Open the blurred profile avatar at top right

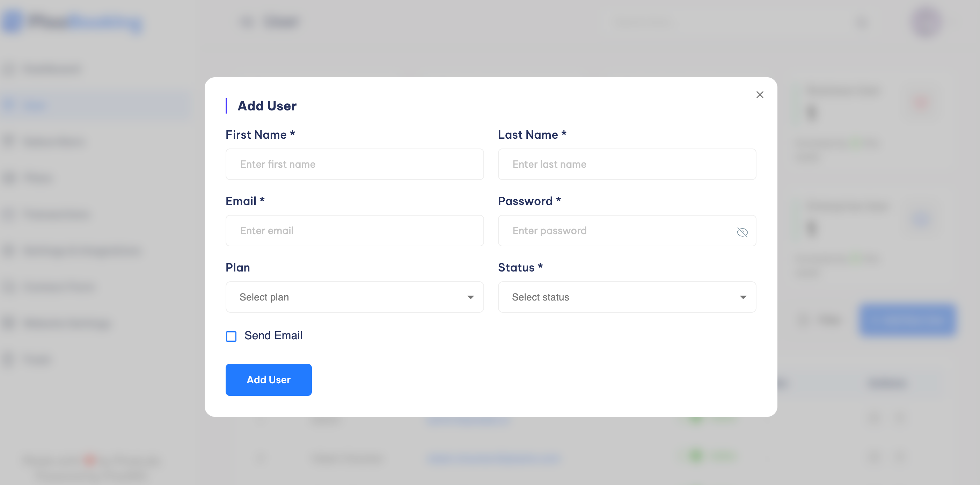pyautogui.click(x=926, y=22)
